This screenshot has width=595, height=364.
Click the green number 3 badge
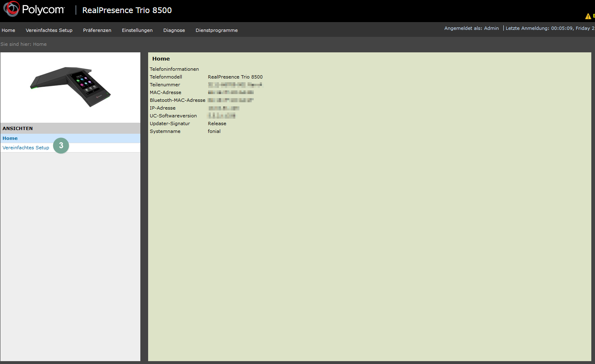tap(61, 146)
